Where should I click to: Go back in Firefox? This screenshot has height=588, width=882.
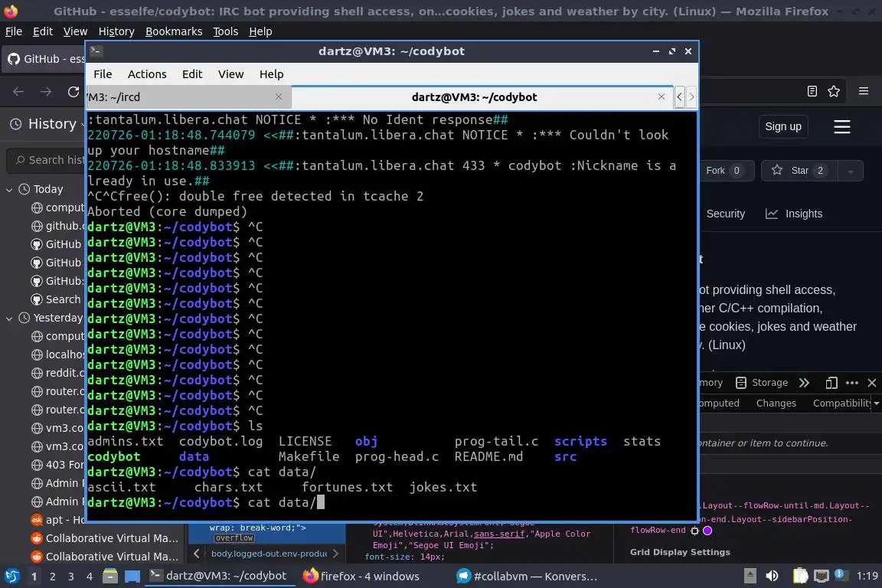18,92
